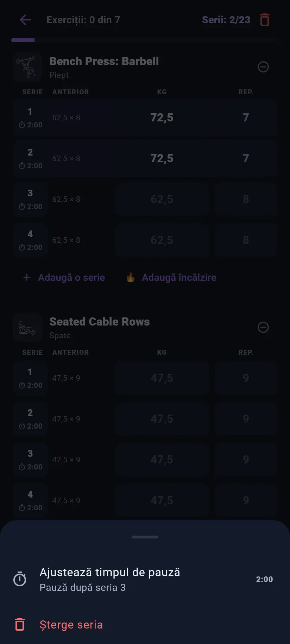The image size is (290, 644).
Task: Click the Bench Press exercise thumbnail
Action: coord(27,67)
